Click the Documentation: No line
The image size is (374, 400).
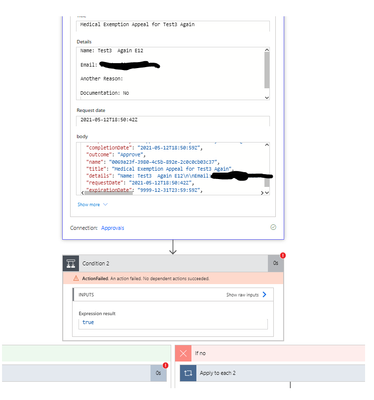(x=104, y=93)
